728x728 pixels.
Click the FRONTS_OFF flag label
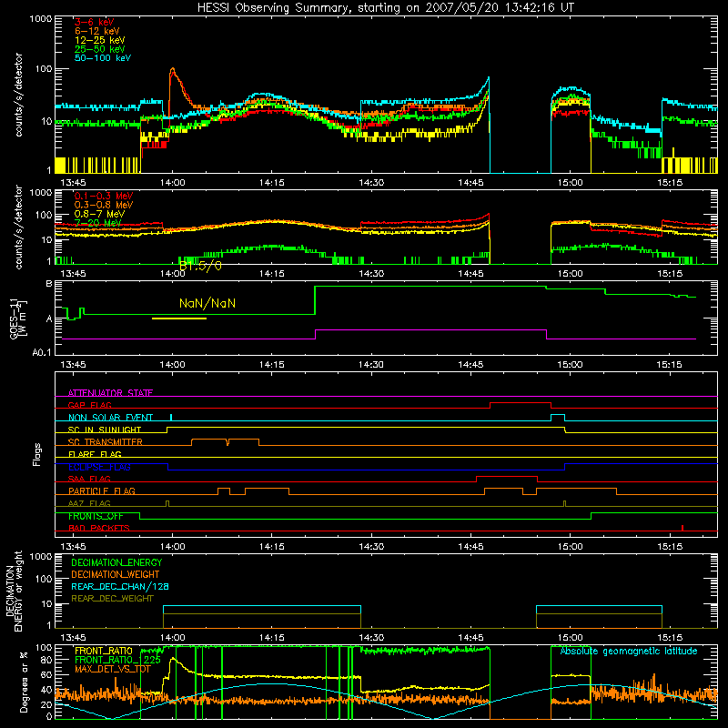coord(96,516)
